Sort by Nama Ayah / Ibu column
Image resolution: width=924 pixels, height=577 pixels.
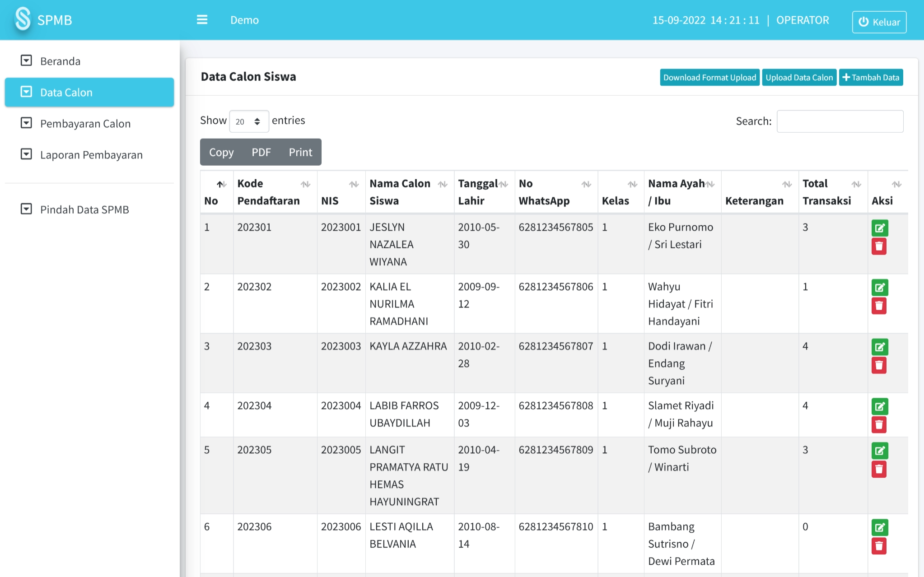[x=682, y=192]
